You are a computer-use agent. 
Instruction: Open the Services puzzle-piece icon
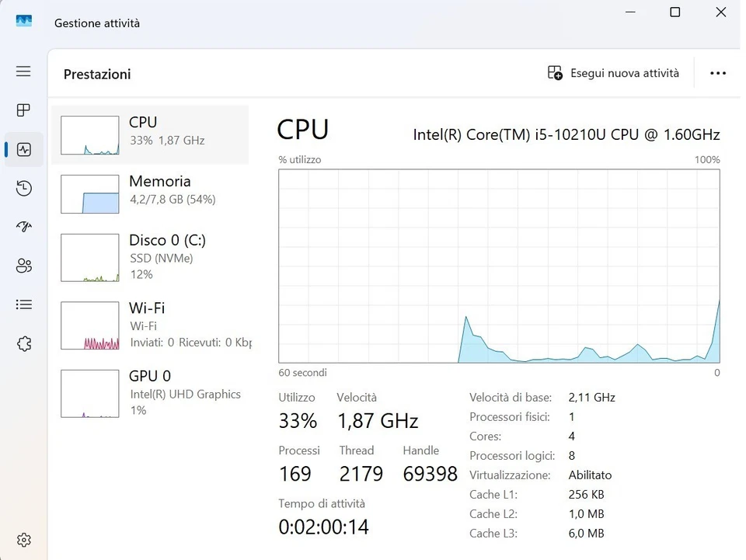(x=24, y=344)
